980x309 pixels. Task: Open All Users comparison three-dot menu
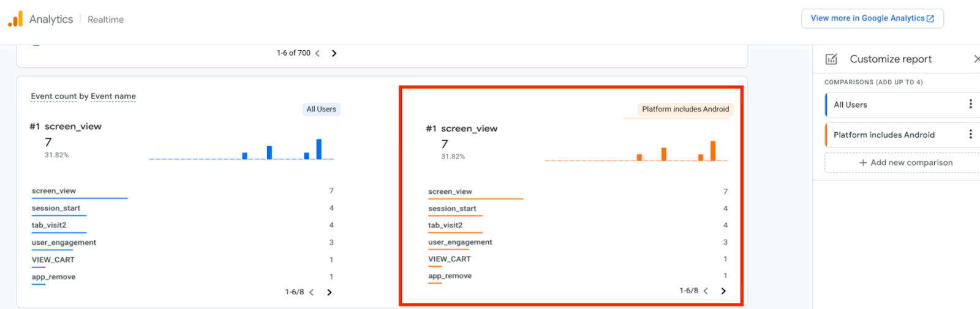coord(970,105)
